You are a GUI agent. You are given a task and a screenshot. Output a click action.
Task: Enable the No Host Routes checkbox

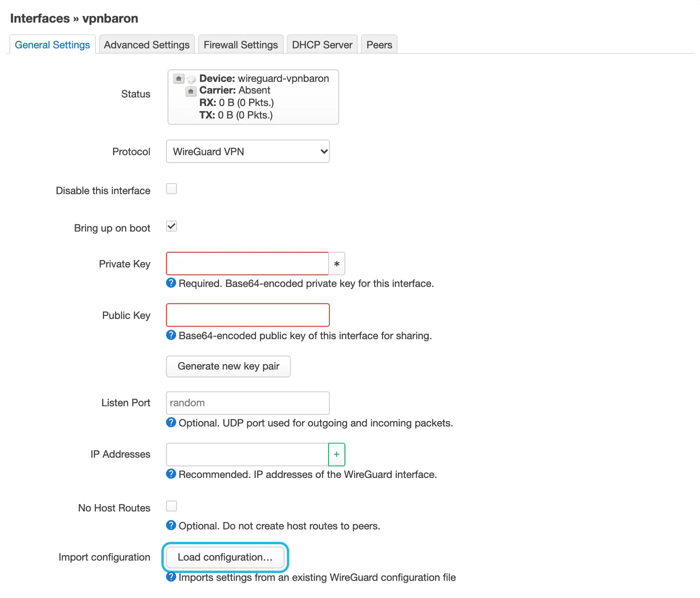pyautogui.click(x=171, y=506)
